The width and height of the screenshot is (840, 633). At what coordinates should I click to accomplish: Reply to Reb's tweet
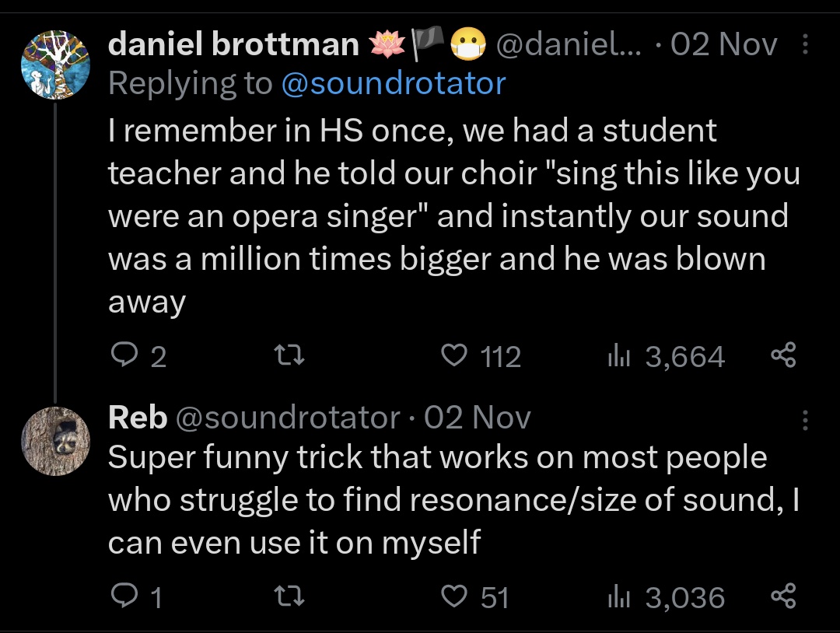[123, 596]
